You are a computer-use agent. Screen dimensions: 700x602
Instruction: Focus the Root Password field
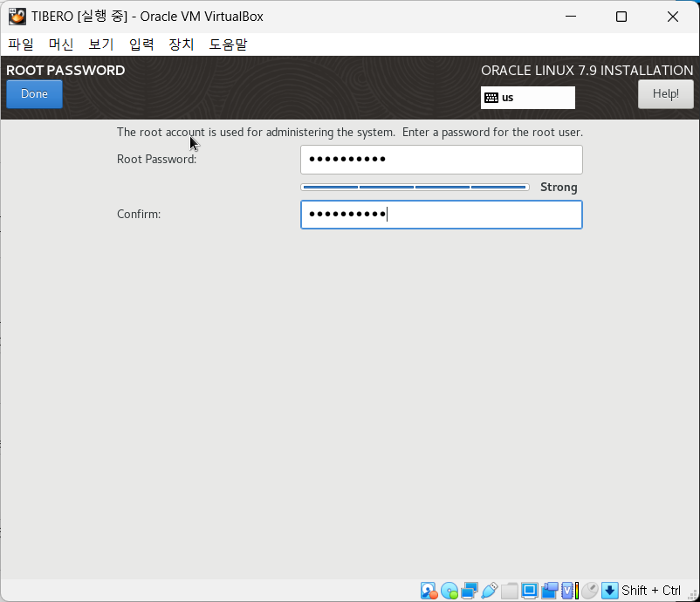[x=441, y=160]
